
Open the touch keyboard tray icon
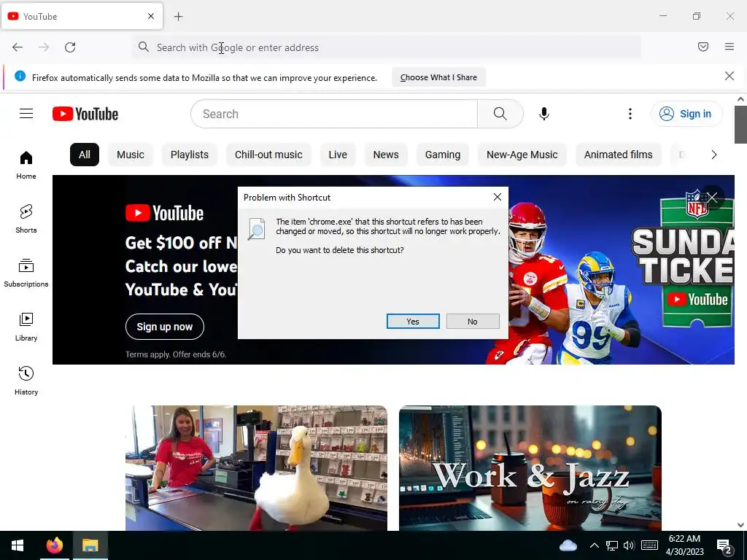[649, 545]
